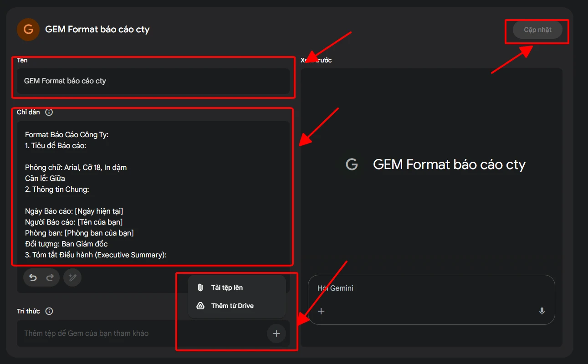Click the plus icon in the Hỏi Gemini box
Viewport: 588px width, 364px height.
[321, 311]
